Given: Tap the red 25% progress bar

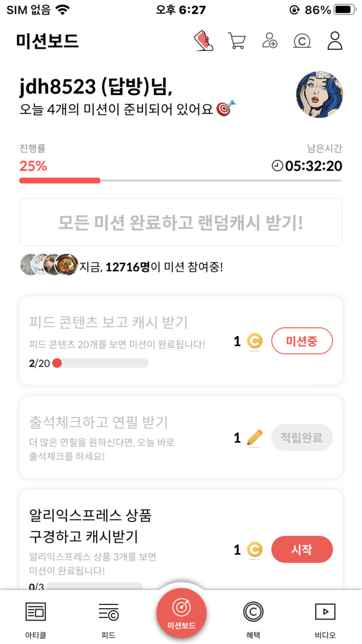Looking at the screenshot, I should [60, 180].
